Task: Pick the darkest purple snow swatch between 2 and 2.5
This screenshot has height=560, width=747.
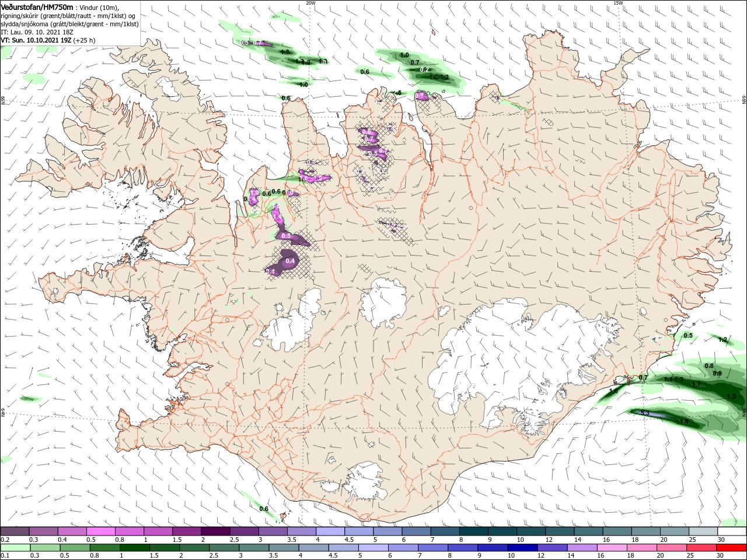Action: pos(215,531)
